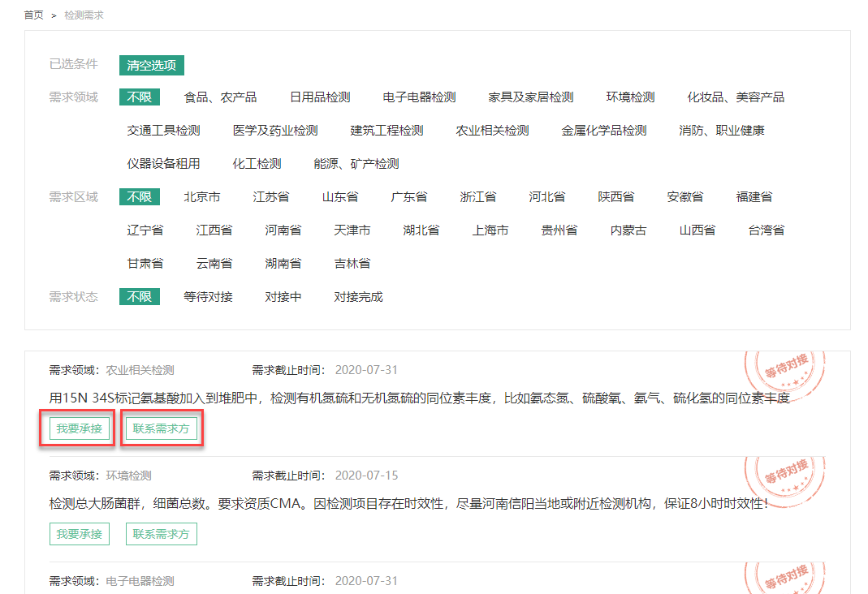Select the 对接完成 status filter
The width and height of the screenshot is (868, 594).
point(358,297)
